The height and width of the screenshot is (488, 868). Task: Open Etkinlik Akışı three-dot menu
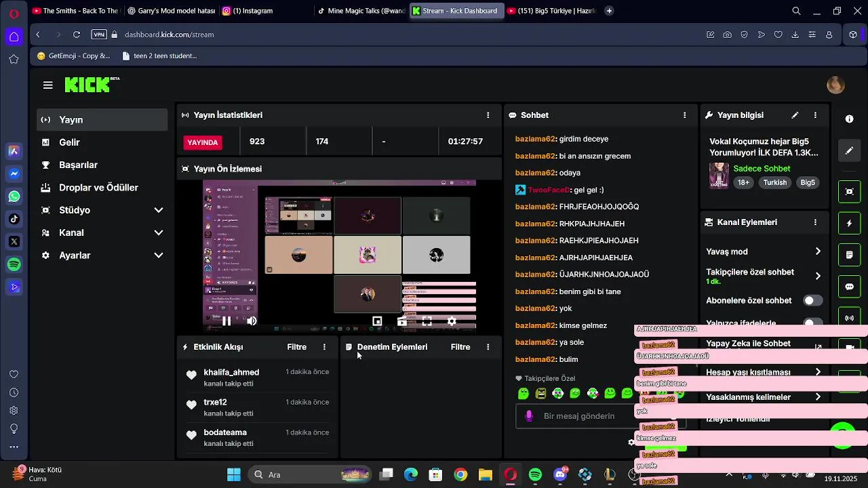point(324,347)
